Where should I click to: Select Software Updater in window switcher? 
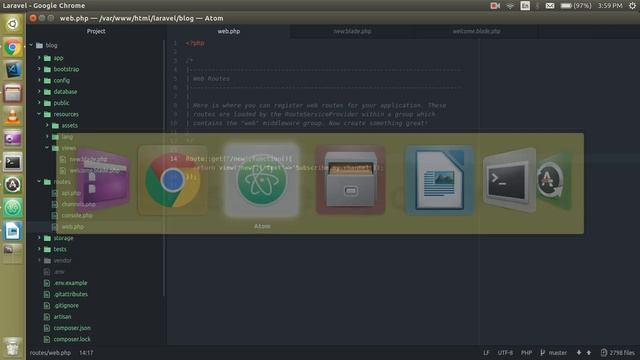[553, 180]
